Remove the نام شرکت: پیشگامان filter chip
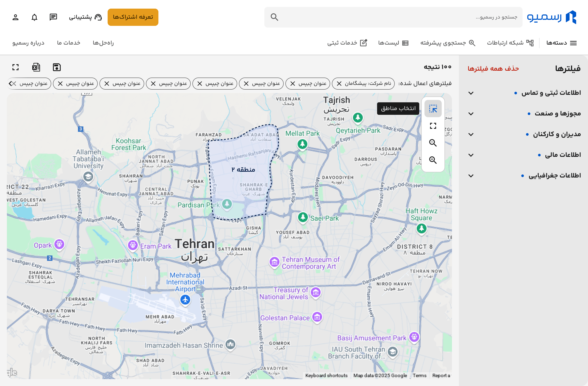Screen dimensions: 588x386 (x=339, y=84)
